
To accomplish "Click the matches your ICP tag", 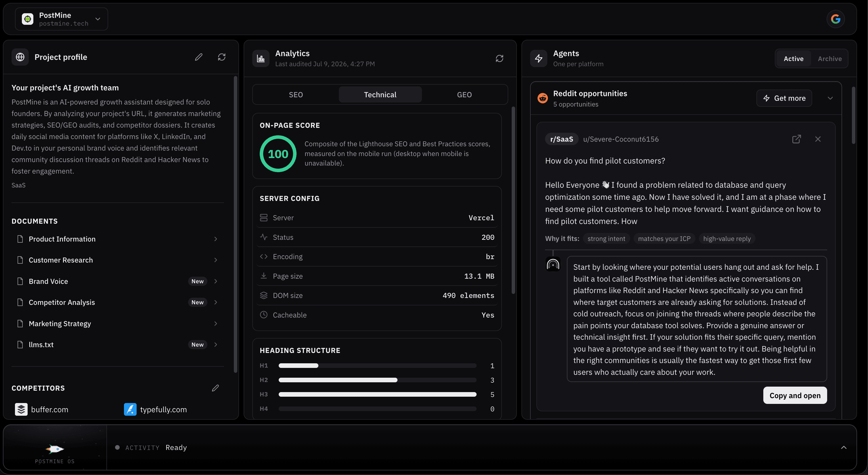I will pyautogui.click(x=664, y=239).
